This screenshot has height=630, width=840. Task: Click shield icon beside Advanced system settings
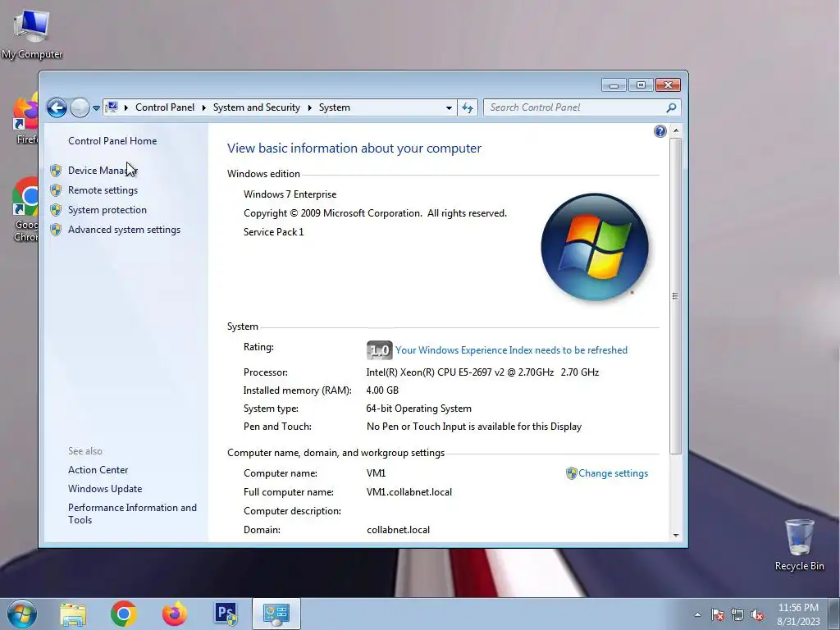click(56, 230)
